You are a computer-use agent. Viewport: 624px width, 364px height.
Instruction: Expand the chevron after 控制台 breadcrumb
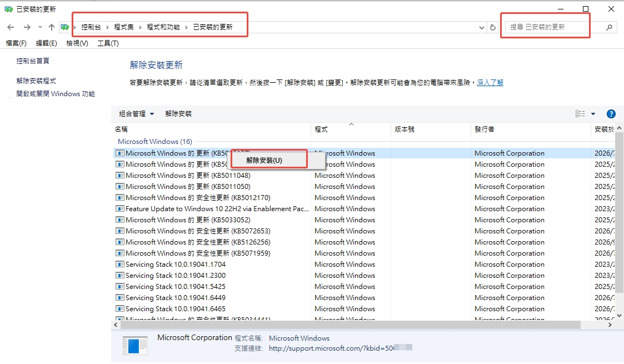[107, 27]
